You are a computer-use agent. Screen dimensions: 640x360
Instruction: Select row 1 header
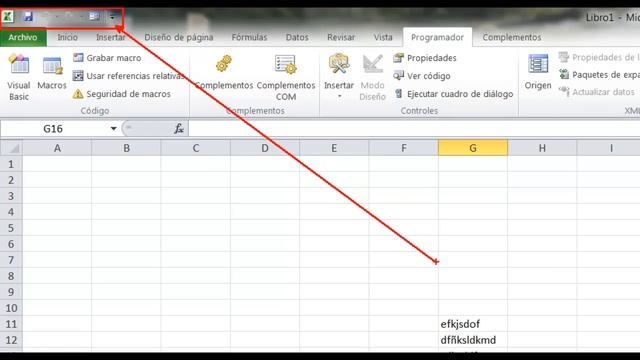coord(11,164)
